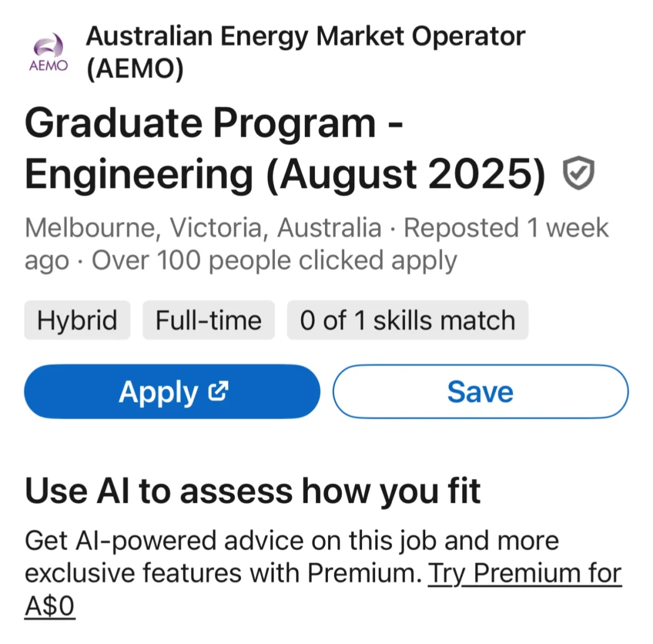This screenshot has width=653, height=644.
Task: Click the Melbourne, Victoria, Australia location text
Action: pyautogui.click(x=203, y=228)
